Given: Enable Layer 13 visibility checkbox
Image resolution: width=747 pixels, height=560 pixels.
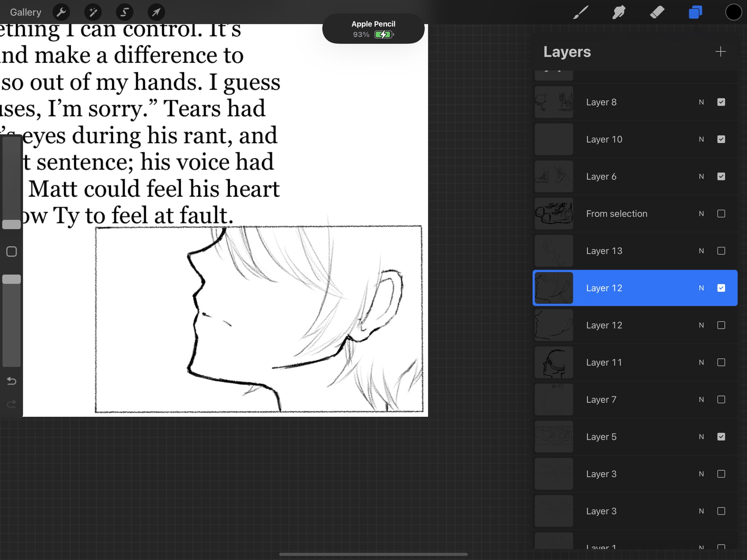Looking at the screenshot, I should coord(721,251).
